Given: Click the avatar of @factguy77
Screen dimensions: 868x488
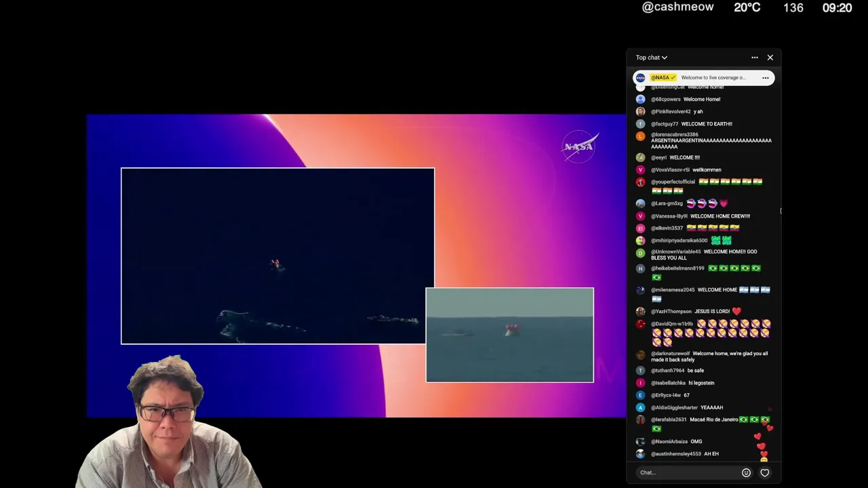Looking at the screenshot, I should point(640,124).
